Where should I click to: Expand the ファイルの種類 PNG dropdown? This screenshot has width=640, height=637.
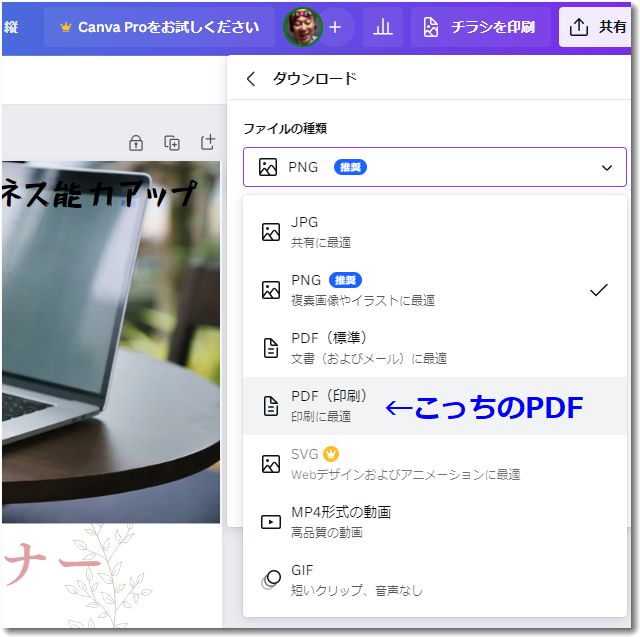tap(434, 167)
